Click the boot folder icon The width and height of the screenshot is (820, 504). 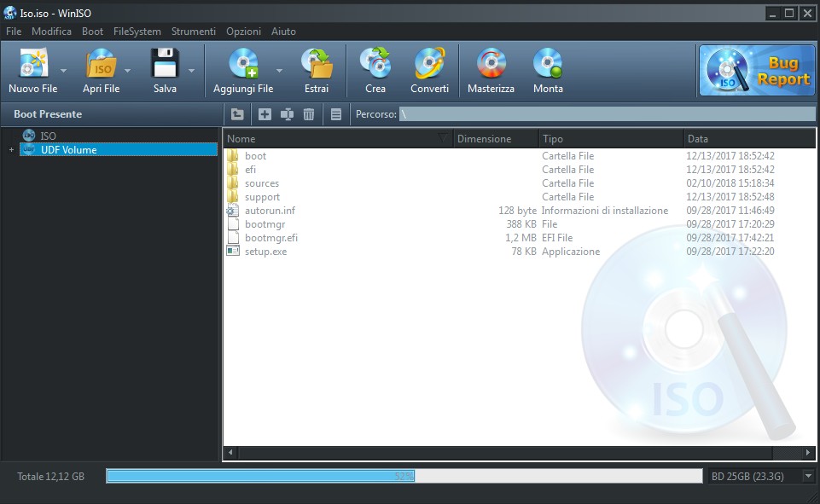[233, 156]
